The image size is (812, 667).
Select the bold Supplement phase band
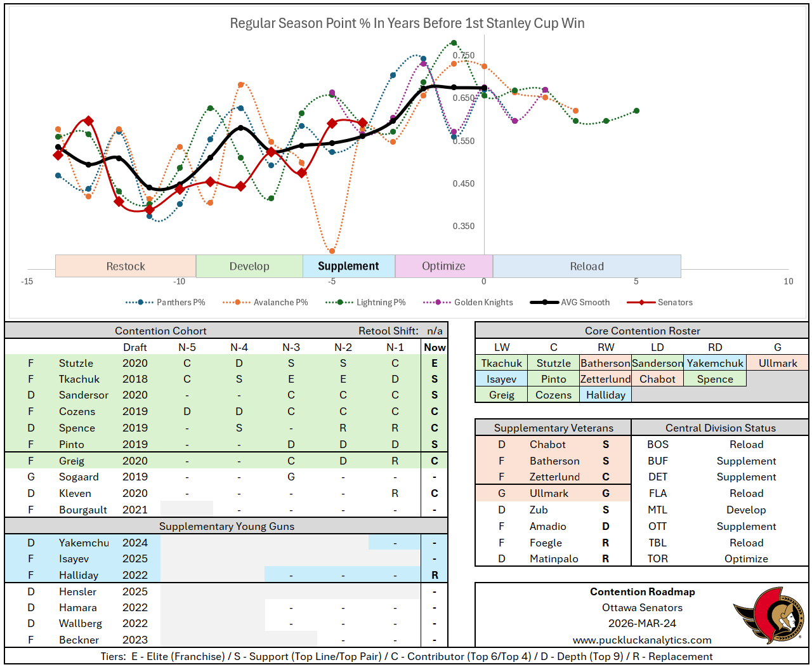click(348, 267)
